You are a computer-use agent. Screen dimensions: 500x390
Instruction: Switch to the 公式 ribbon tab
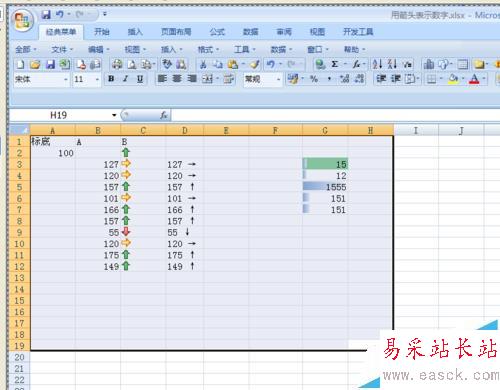tap(217, 32)
